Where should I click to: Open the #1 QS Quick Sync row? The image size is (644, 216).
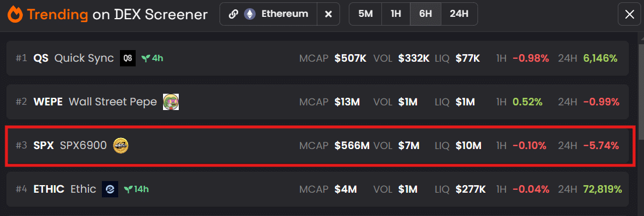pyautogui.click(x=317, y=58)
